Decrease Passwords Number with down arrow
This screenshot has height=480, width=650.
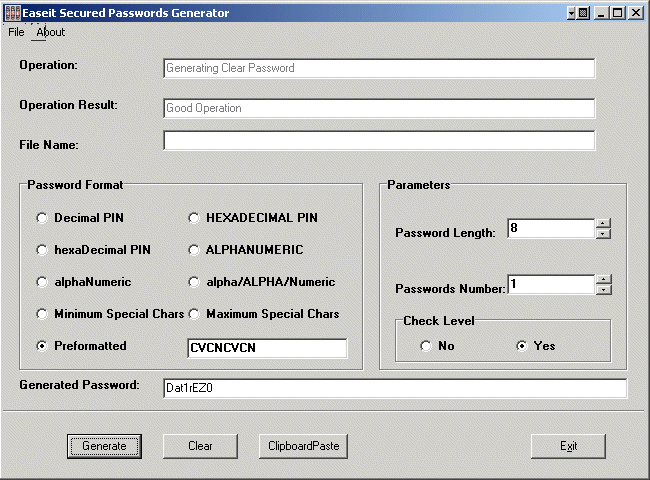tap(604, 289)
